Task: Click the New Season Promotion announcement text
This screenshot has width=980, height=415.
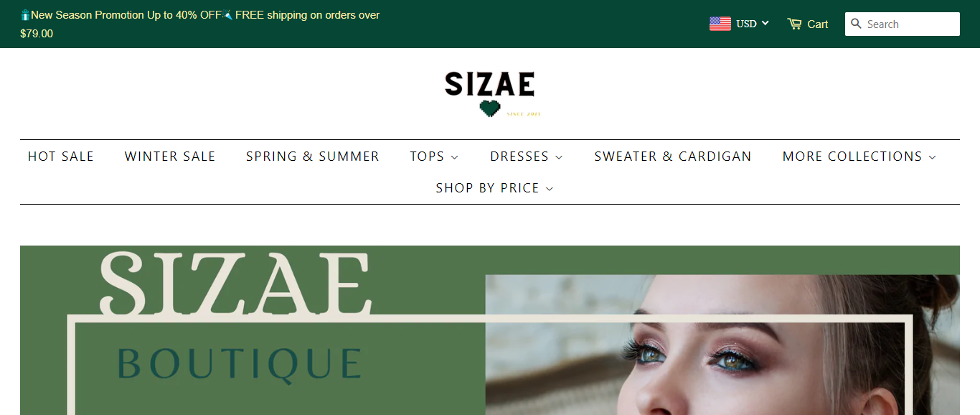Action: (200, 24)
